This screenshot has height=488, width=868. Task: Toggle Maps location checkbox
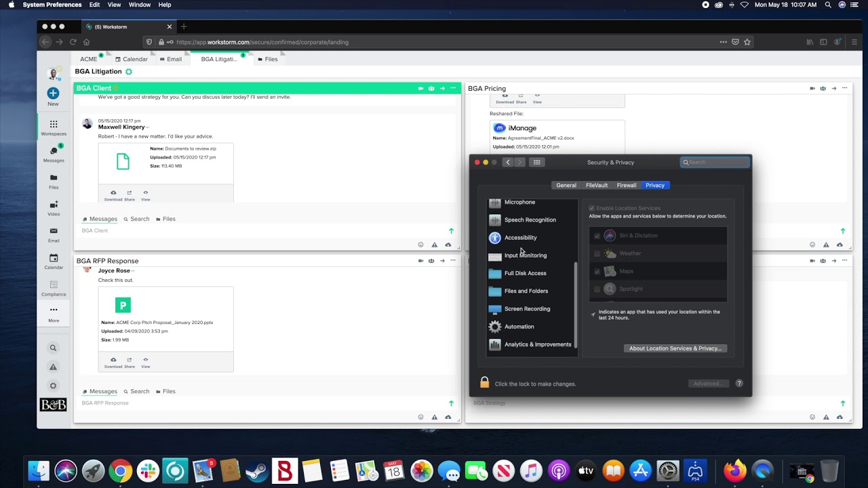(597, 271)
